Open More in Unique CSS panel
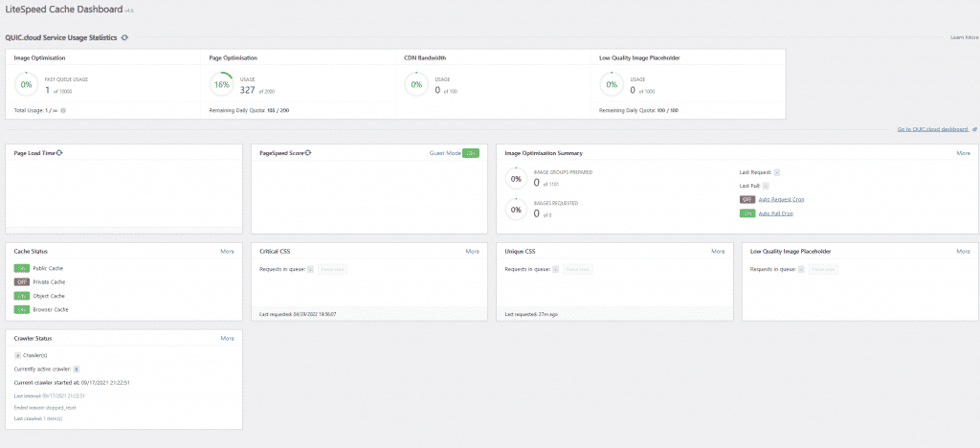This screenshot has width=980, height=448. [x=718, y=251]
